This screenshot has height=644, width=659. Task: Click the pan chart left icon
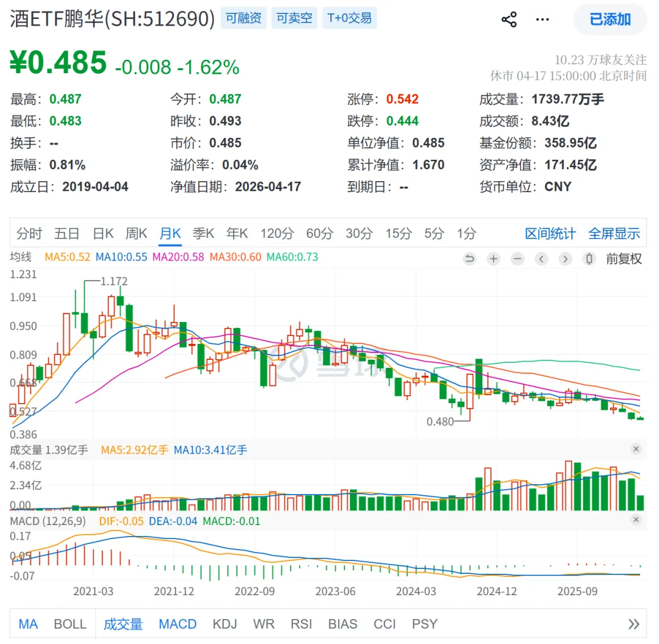541,259
